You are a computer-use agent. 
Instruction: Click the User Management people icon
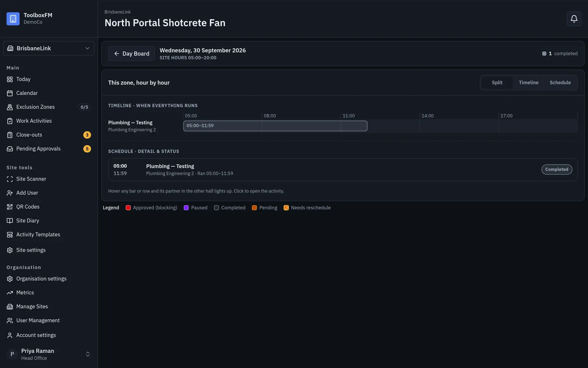(10, 321)
